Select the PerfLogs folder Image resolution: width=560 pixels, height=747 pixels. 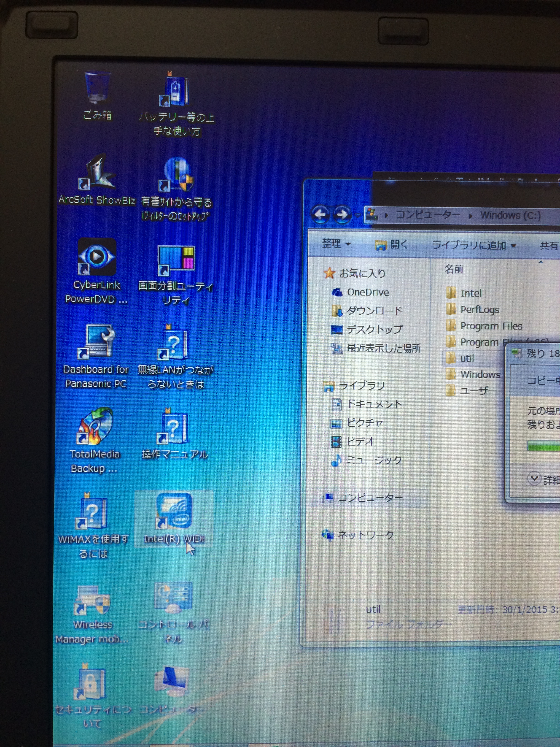coord(472,309)
